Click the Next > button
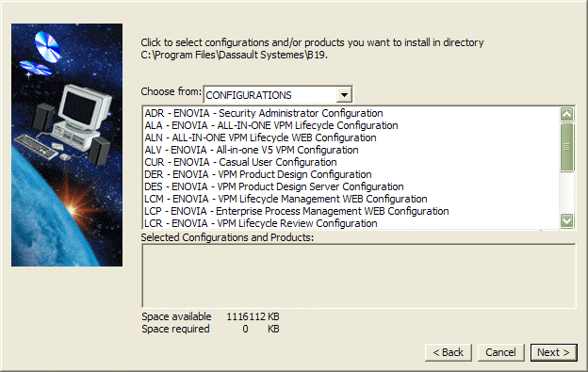The width and height of the screenshot is (588, 372). pos(553,352)
